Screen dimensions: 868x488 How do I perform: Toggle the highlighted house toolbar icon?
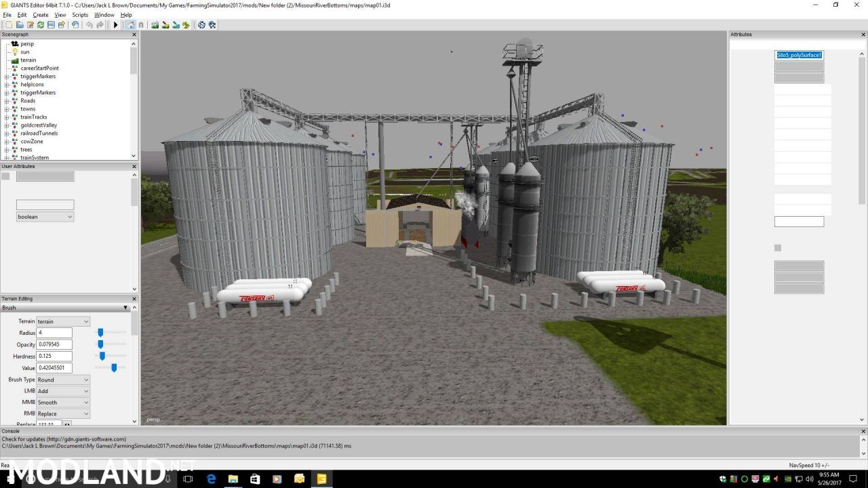(131, 25)
